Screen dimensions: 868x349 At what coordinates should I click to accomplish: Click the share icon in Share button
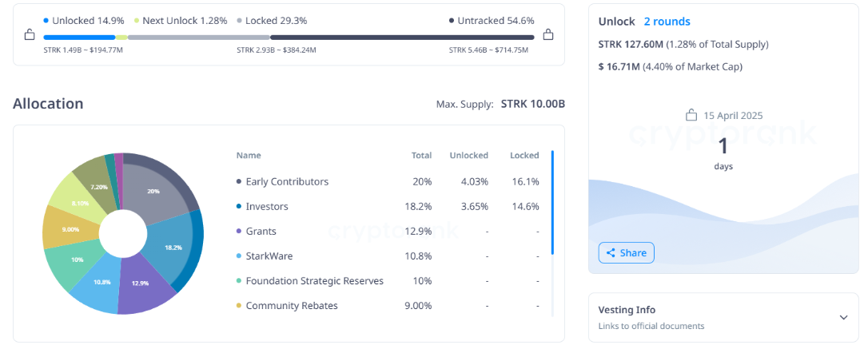[611, 253]
